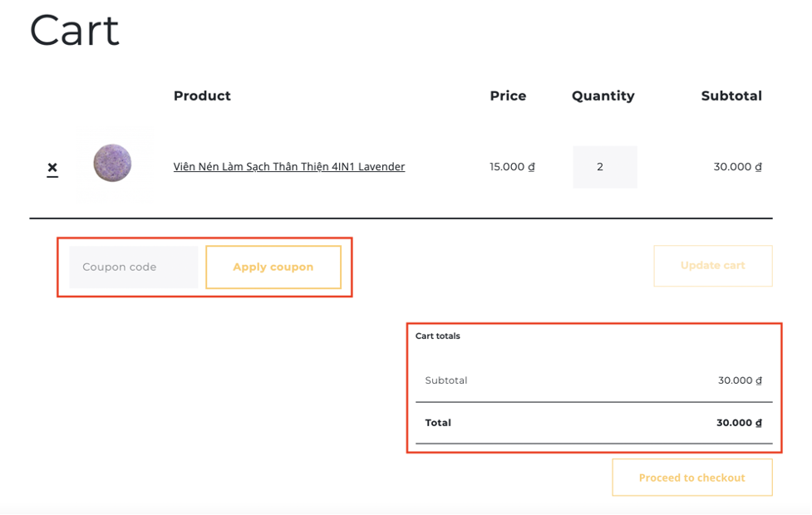The height and width of the screenshot is (515, 812).
Task: Focus the Coupon code input field
Action: (134, 267)
